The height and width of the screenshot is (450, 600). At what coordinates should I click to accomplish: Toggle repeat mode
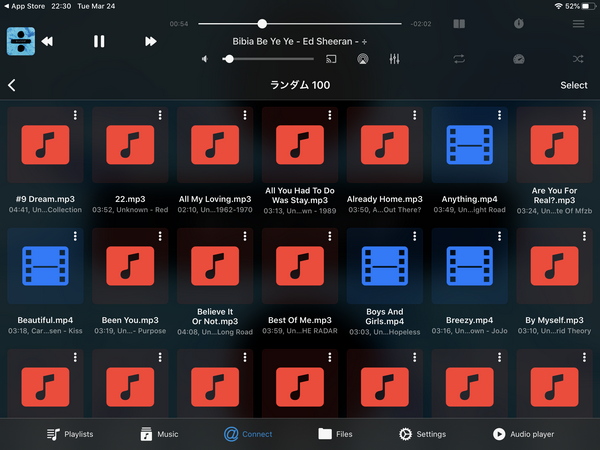459,59
